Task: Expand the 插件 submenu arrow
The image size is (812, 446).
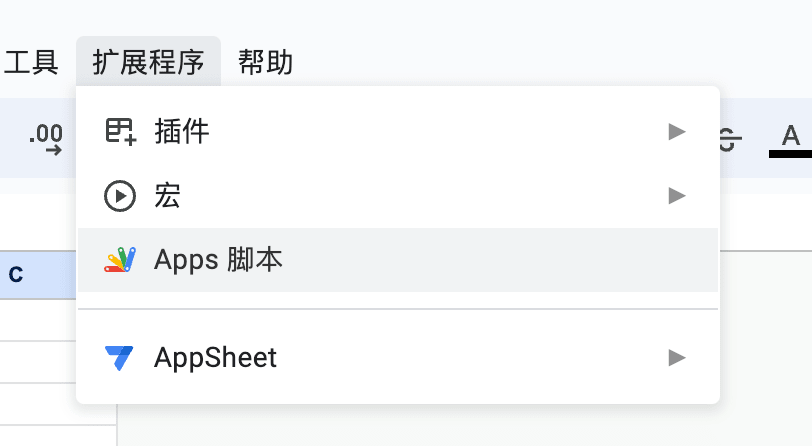Action: [x=677, y=132]
